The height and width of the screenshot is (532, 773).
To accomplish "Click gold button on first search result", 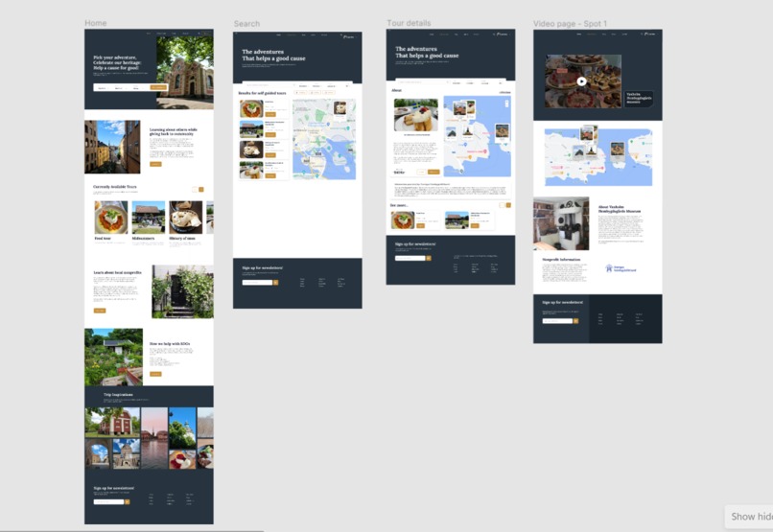I will (270, 114).
